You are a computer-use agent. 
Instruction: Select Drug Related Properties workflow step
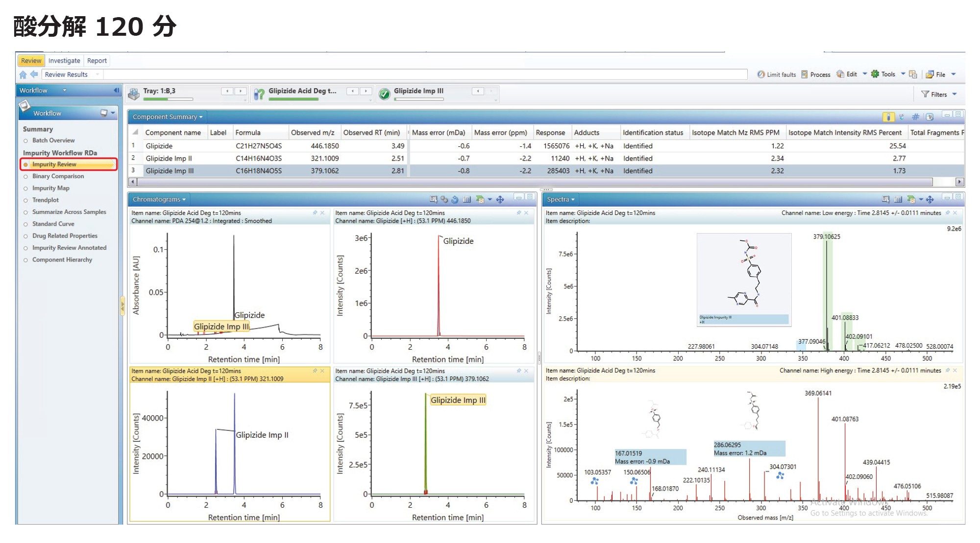coord(65,236)
